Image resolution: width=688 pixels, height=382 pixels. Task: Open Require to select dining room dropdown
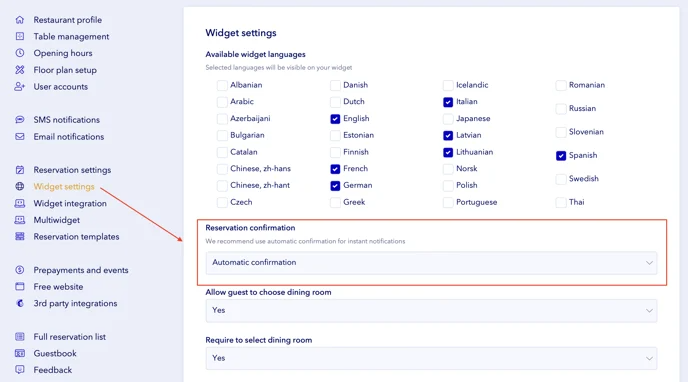[431, 358]
